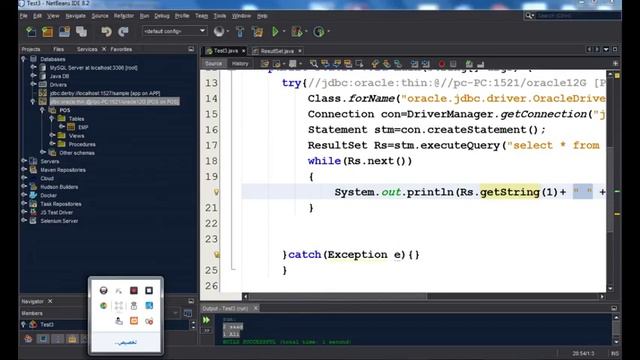640x360 pixels.
Task: Click the lightbulb hint icon beside the println line
Action: (x=216, y=192)
